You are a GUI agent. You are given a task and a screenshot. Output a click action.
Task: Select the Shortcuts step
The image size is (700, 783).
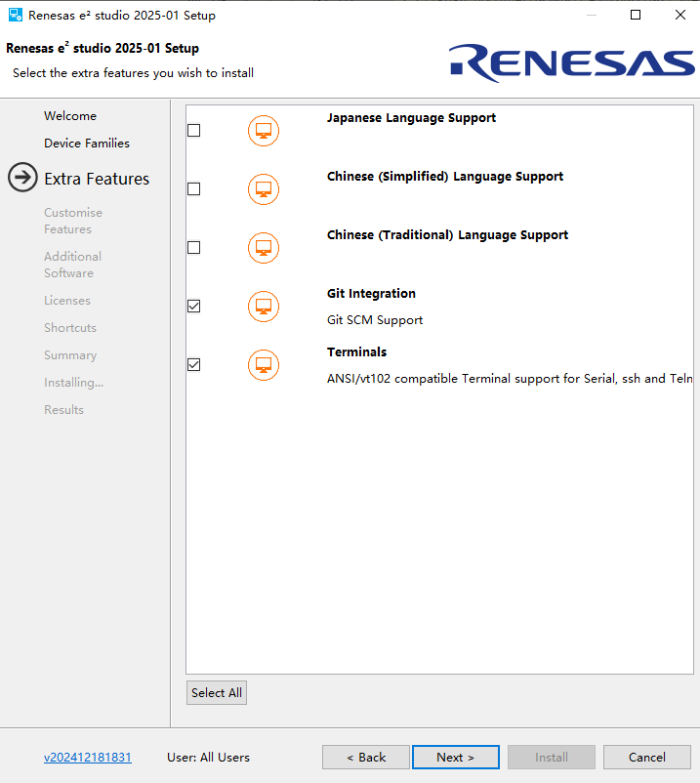click(70, 328)
